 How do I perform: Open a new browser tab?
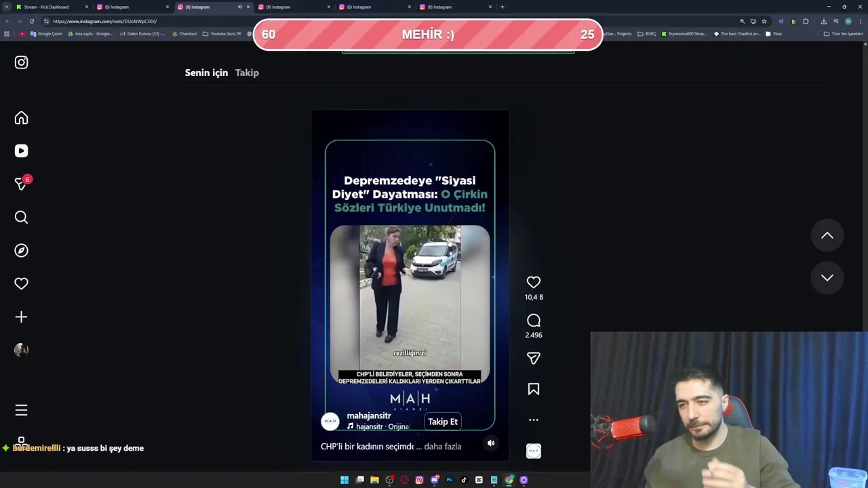pyautogui.click(x=502, y=7)
